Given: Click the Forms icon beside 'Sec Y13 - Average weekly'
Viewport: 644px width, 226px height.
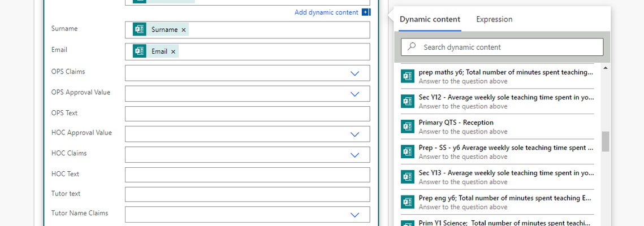Looking at the screenshot, I should coord(408,177).
